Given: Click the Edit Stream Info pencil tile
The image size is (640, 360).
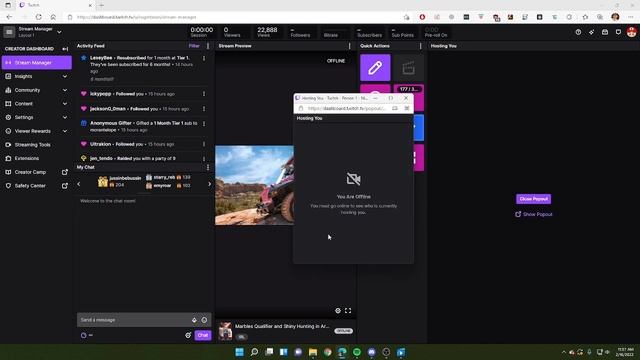Looking at the screenshot, I should 375,68.
